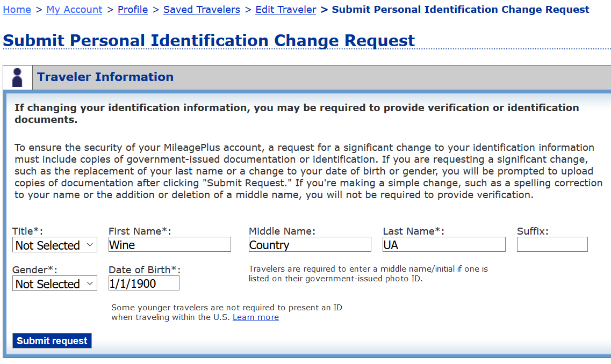Click the Last Name input field
The width and height of the screenshot is (611, 364).
coord(444,245)
